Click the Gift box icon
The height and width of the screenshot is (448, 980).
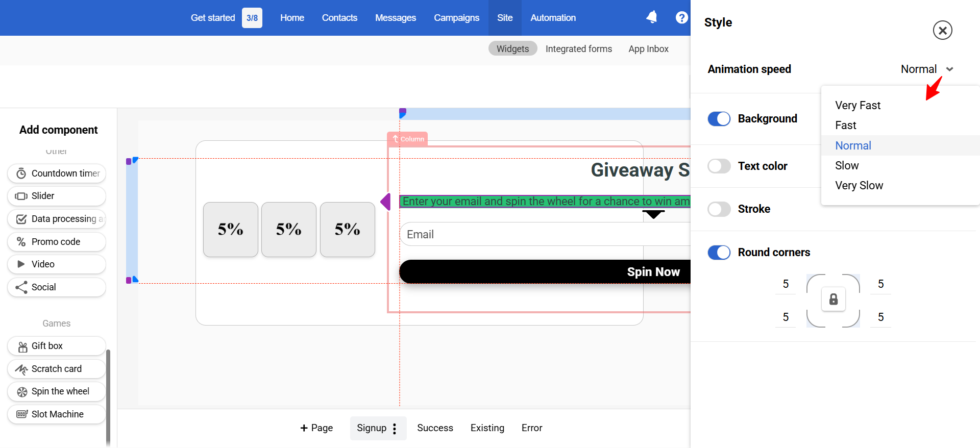tap(22, 346)
